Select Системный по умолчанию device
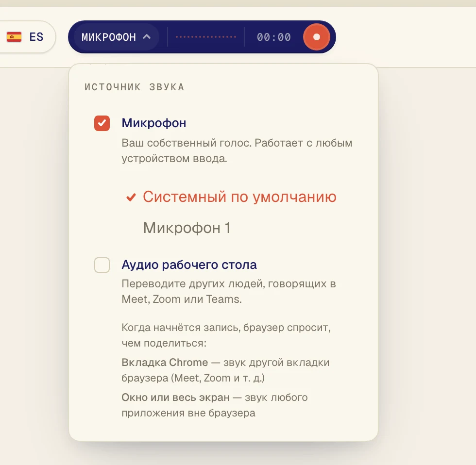Image resolution: width=476 pixels, height=465 pixels. coord(231,197)
